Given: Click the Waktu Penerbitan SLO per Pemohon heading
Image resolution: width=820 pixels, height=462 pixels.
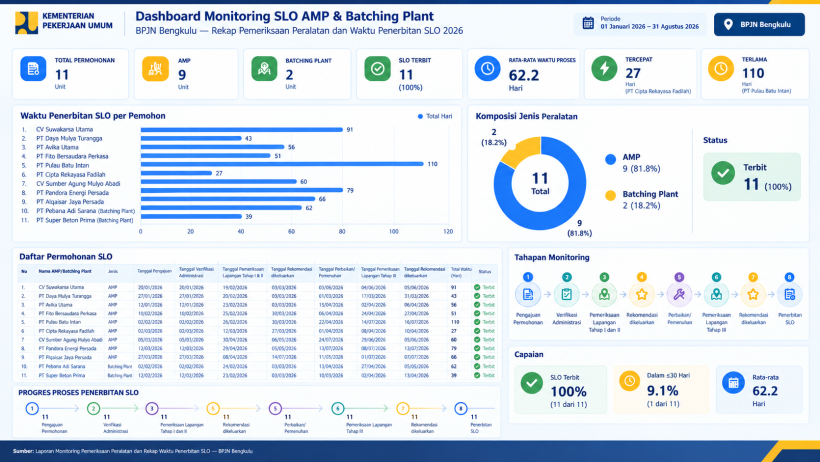Looking at the screenshot, I should coord(93,116).
